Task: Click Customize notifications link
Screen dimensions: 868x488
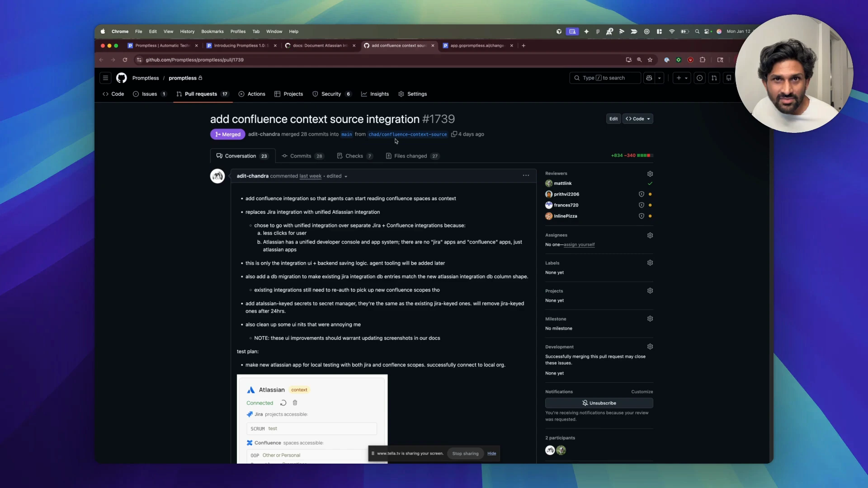Action: [642, 392]
